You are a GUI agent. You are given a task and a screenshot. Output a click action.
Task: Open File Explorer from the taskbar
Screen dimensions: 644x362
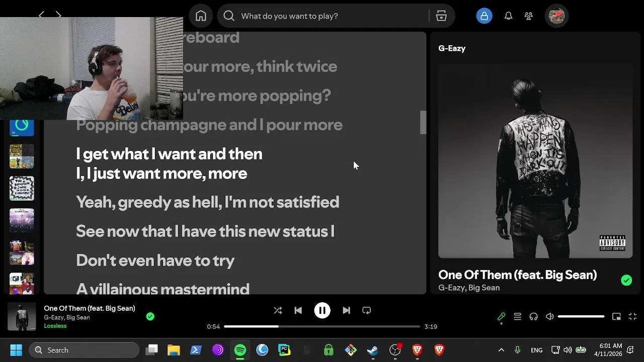click(174, 350)
